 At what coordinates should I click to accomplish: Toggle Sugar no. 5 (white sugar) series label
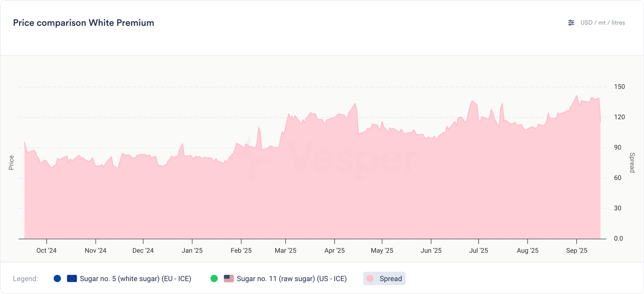point(135,279)
